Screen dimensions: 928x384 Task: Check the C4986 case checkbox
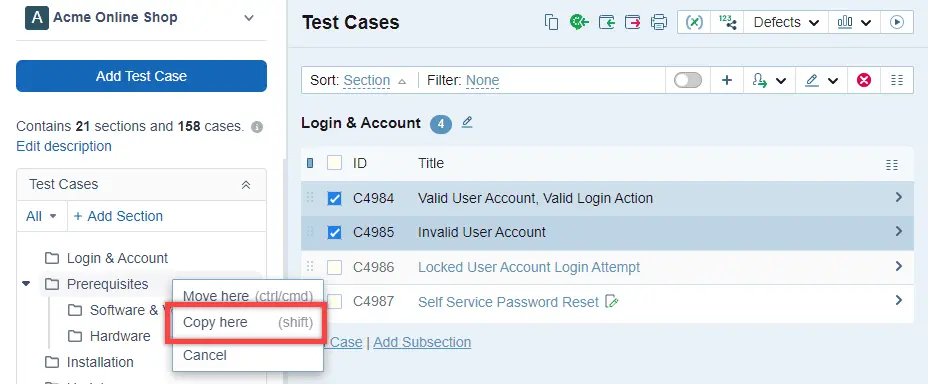point(334,267)
